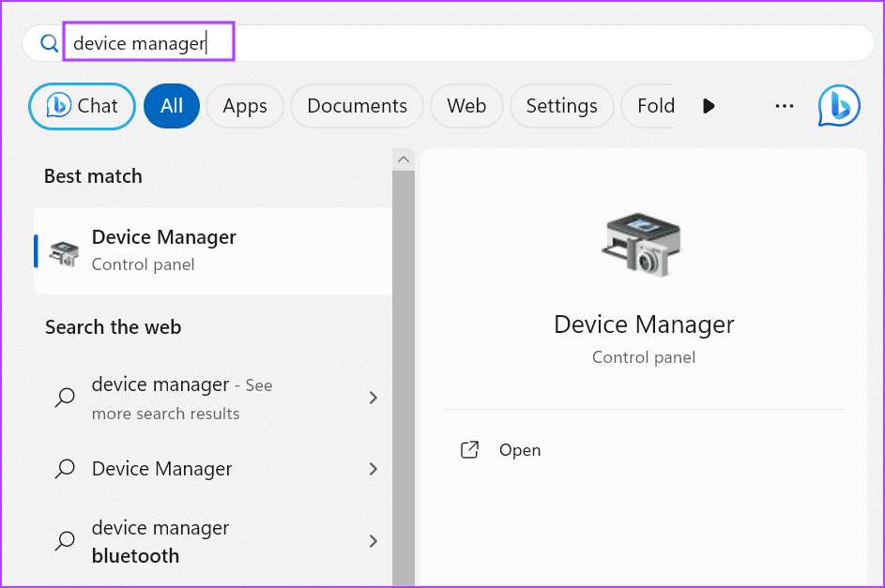Expand chevron for 'device manager bluetooth'
885x588 pixels.
click(x=374, y=541)
